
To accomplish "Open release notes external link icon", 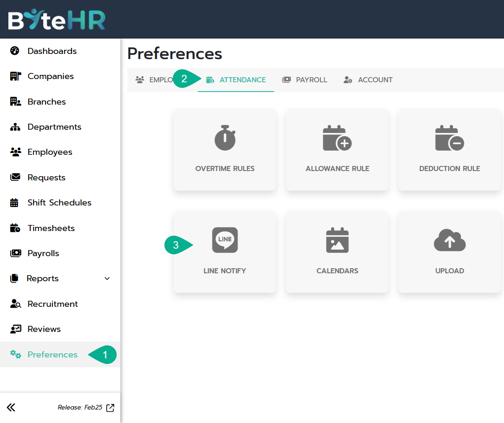I will pyautogui.click(x=110, y=408).
